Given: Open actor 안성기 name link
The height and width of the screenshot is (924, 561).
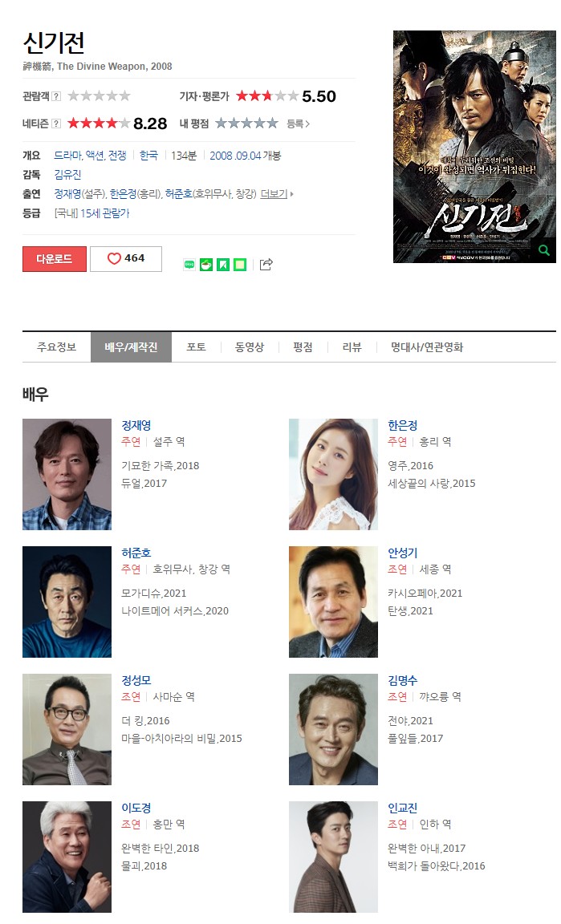Looking at the screenshot, I should click(x=402, y=553).
